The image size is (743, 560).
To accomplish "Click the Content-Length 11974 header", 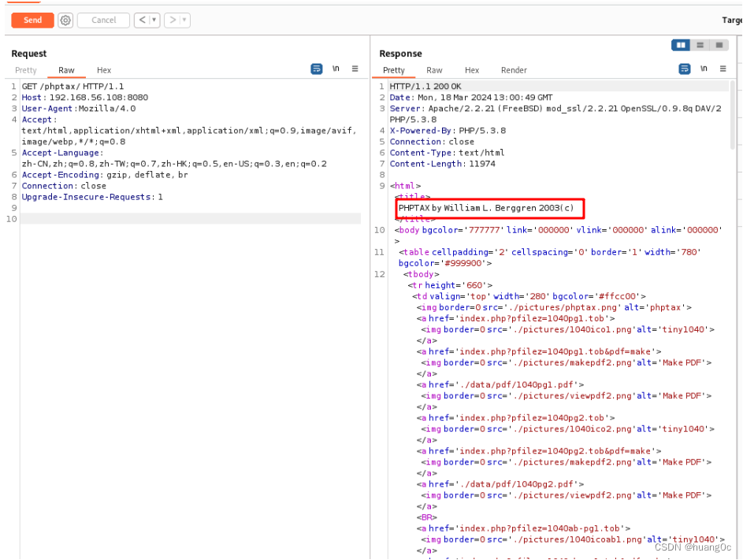I will [442, 164].
